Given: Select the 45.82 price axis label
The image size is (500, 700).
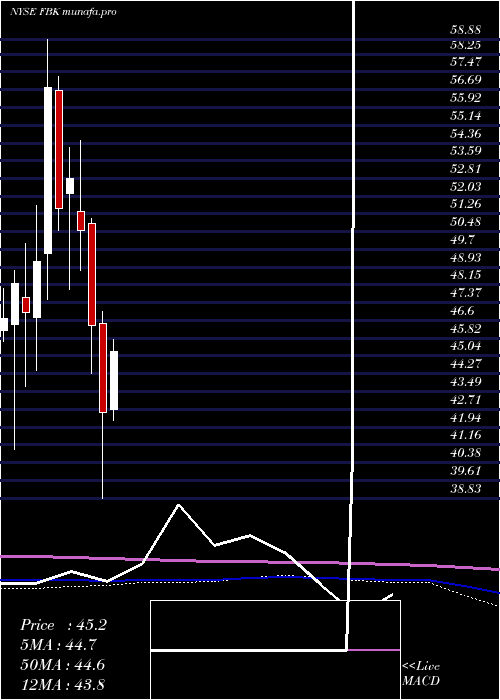Looking at the screenshot, I should coord(466,329).
